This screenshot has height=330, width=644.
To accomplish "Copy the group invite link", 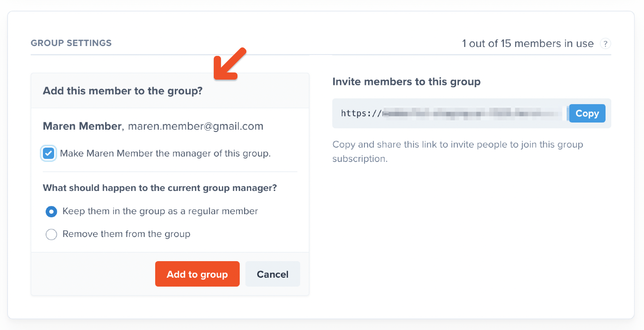I will pyautogui.click(x=587, y=114).
